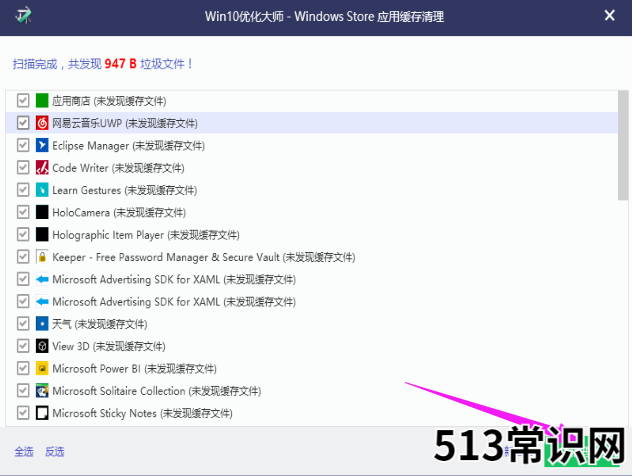Toggle the Microsoft Solitaire Collection checkbox

point(23,390)
